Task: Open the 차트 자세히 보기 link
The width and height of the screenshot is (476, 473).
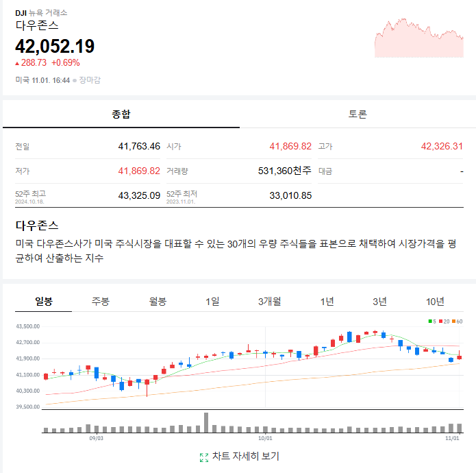Action: pyautogui.click(x=245, y=457)
